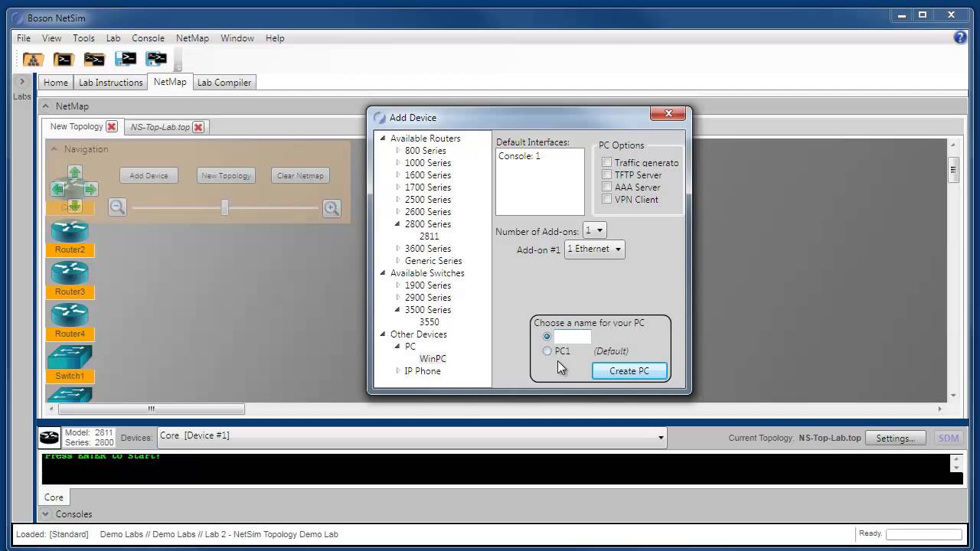The width and height of the screenshot is (980, 551).
Task: Select the custom PC name radio button
Action: coord(547,337)
